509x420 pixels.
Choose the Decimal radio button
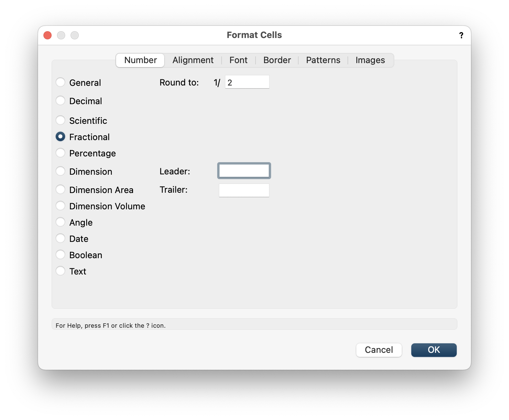tap(60, 101)
